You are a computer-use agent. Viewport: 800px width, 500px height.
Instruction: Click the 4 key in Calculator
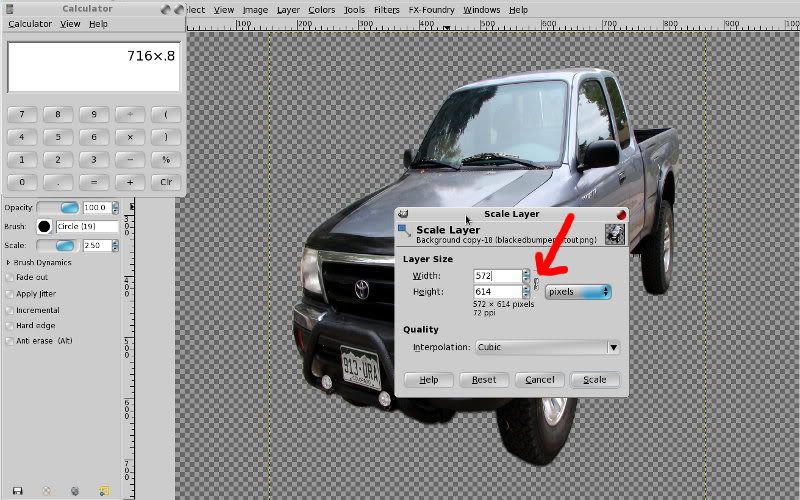coord(22,137)
